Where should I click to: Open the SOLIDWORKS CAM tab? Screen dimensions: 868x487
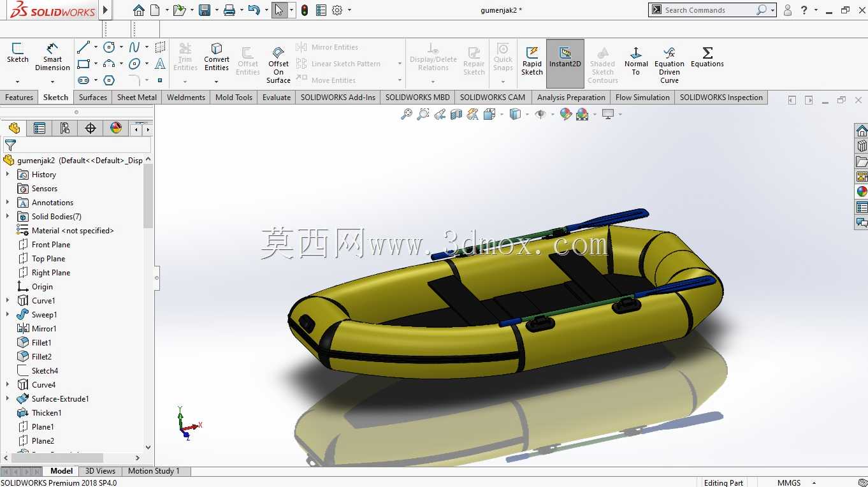pyautogui.click(x=493, y=98)
